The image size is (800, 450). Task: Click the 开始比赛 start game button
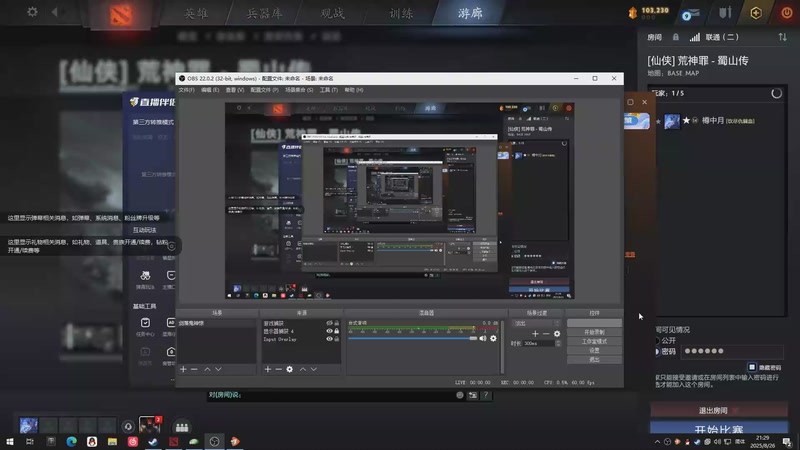click(x=718, y=428)
